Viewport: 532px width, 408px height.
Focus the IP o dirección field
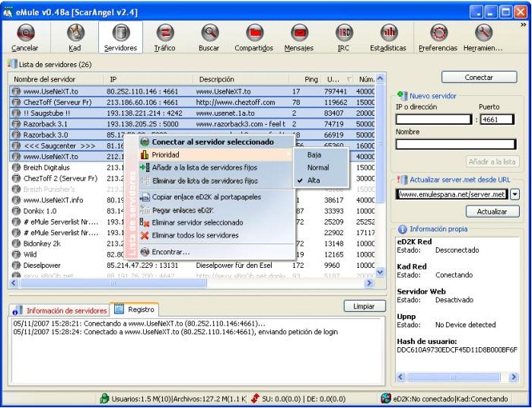(x=434, y=120)
